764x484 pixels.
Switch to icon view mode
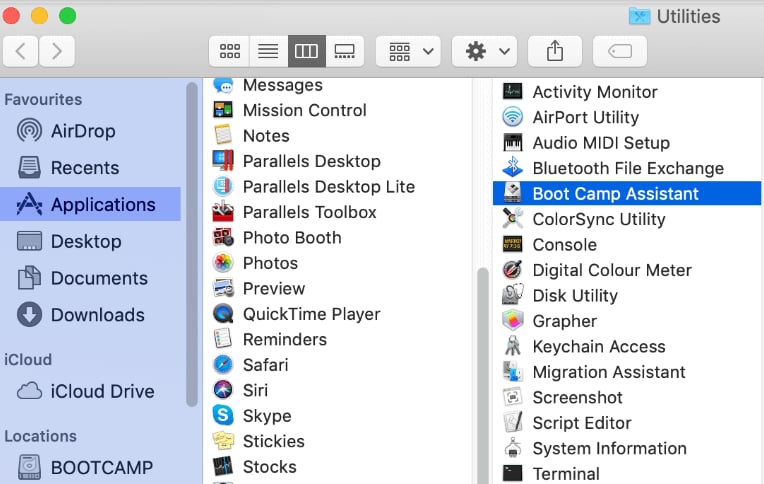point(229,51)
